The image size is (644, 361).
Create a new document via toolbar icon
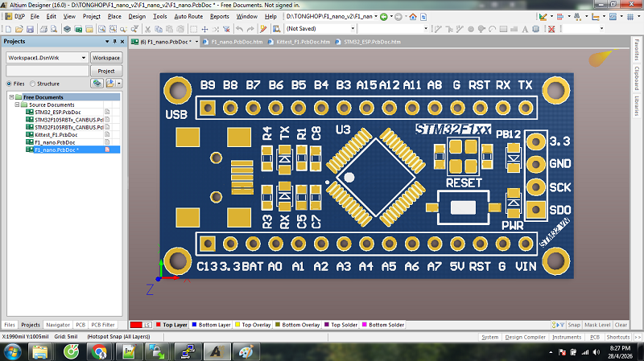pyautogui.click(x=8, y=29)
